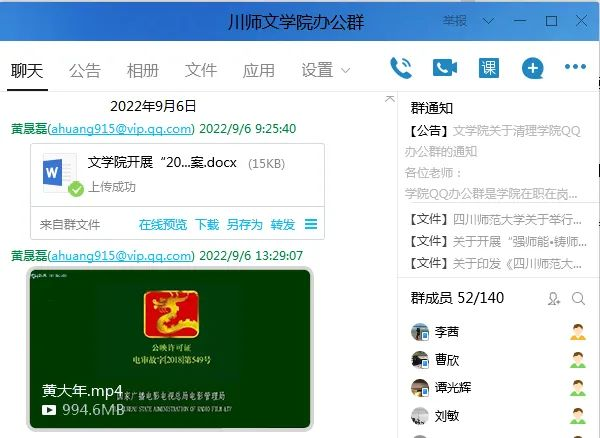The image size is (600, 438).
Task: Open the file card's three-line menu
Action: tap(311, 224)
